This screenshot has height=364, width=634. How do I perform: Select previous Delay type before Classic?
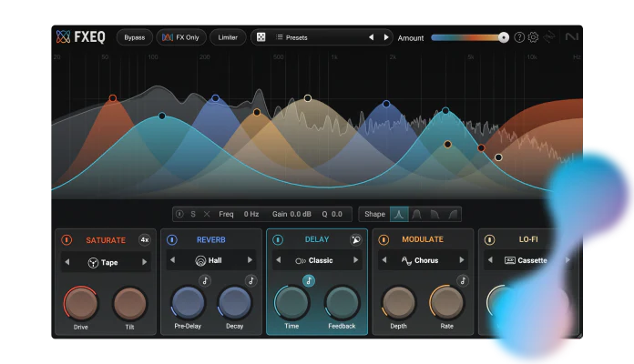278,260
